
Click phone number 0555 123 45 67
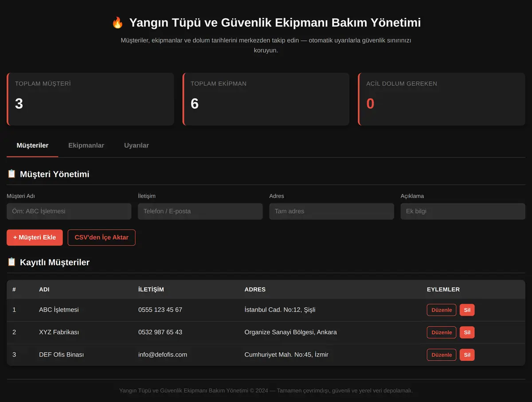pyautogui.click(x=160, y=310)
